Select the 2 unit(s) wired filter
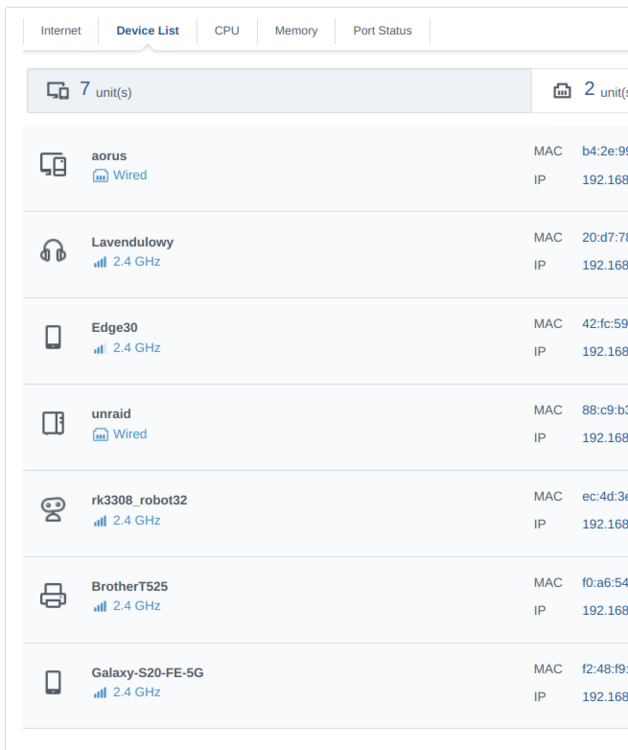628x750 pixels. coord(580,91)
